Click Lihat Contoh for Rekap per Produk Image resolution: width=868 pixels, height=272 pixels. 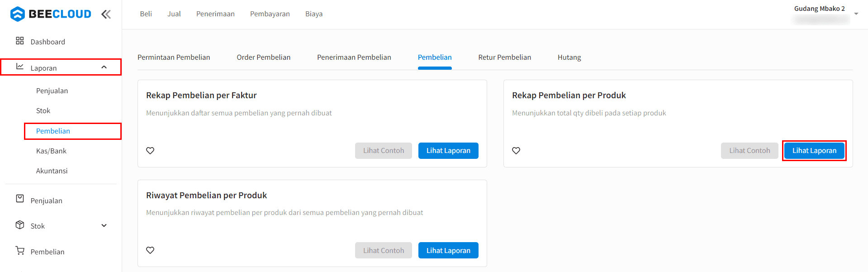pos(749,151)
